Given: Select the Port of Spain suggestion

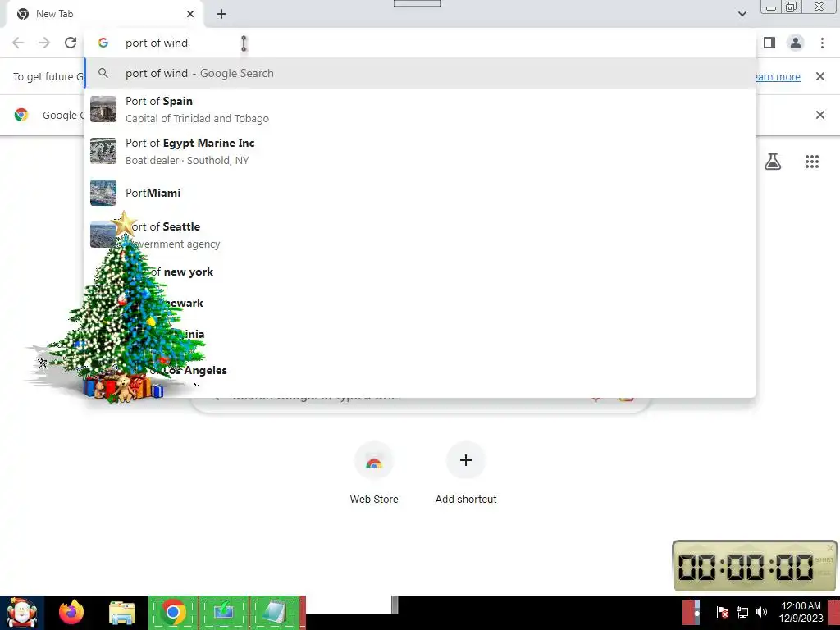Looking at the screenshot, I should click(420, 109).
